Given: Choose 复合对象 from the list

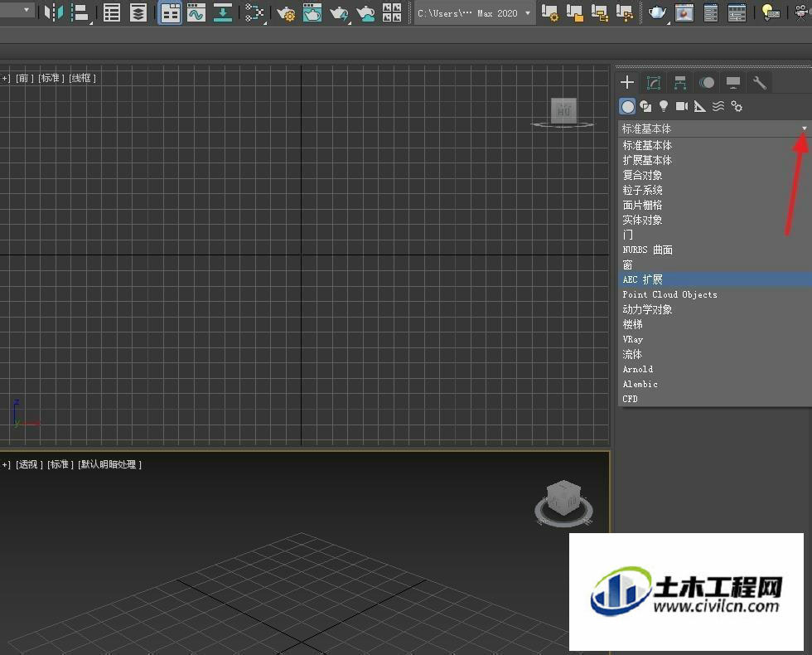Looking at the screenshot, I should tap(714, 175).
